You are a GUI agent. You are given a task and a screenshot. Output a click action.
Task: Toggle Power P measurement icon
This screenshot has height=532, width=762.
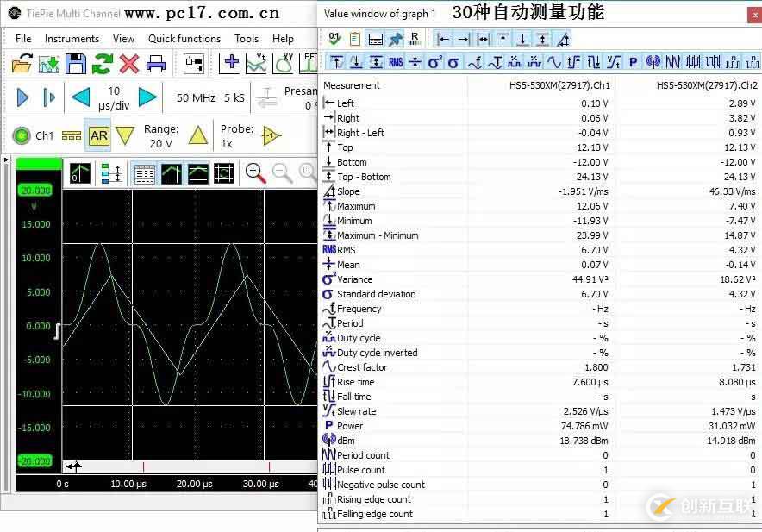[633, 62]
